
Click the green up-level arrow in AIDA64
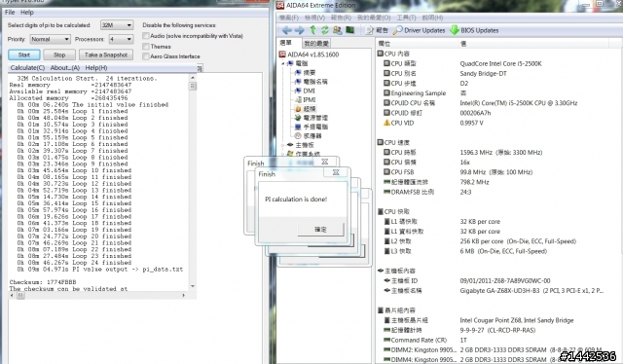312,30
